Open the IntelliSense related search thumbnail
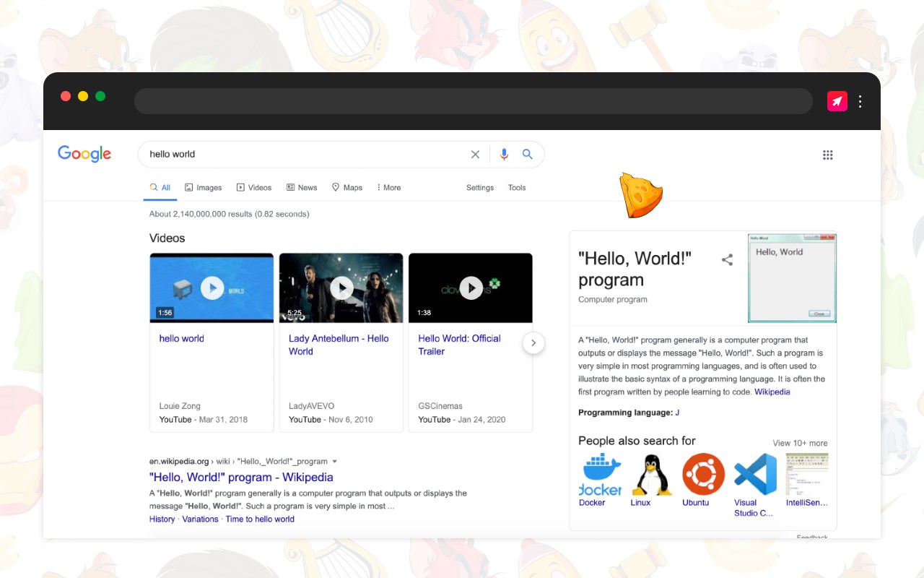 pos(807,474)
